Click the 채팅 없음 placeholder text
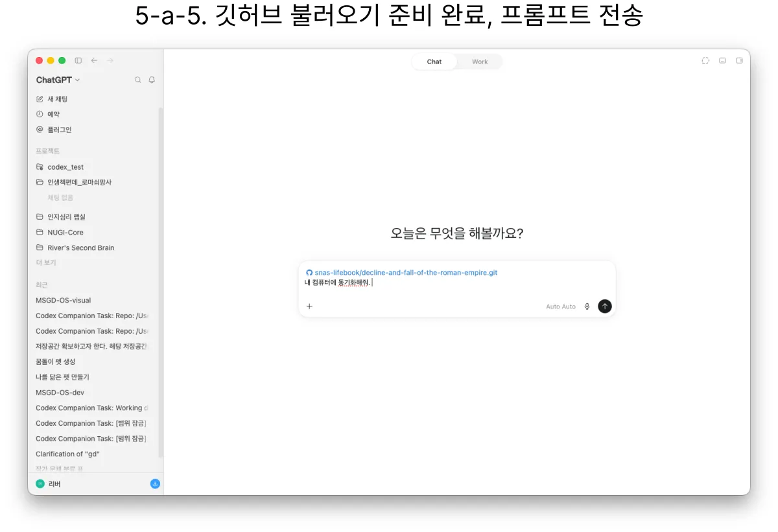Image resolution: width=778 pixels, height=532 pixels. (x=60, y=198)
